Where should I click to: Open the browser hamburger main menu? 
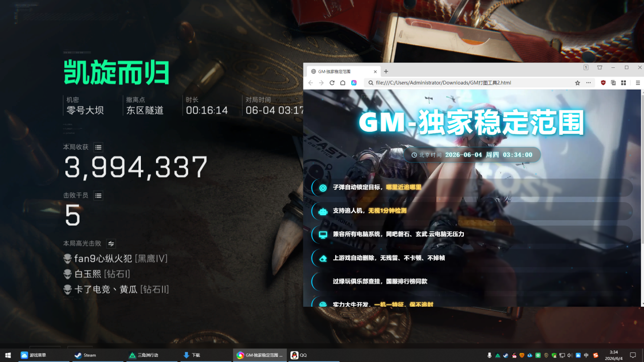[638, 82]
